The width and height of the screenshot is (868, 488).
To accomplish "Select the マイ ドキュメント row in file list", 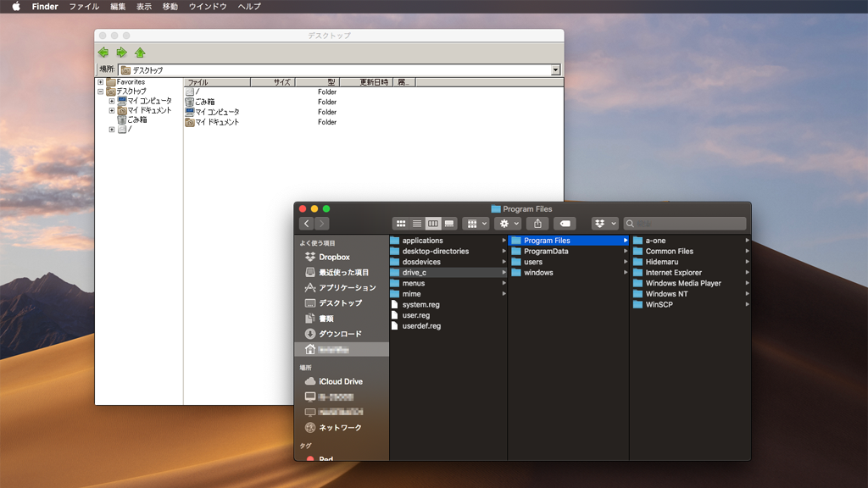I will point(213,122).
